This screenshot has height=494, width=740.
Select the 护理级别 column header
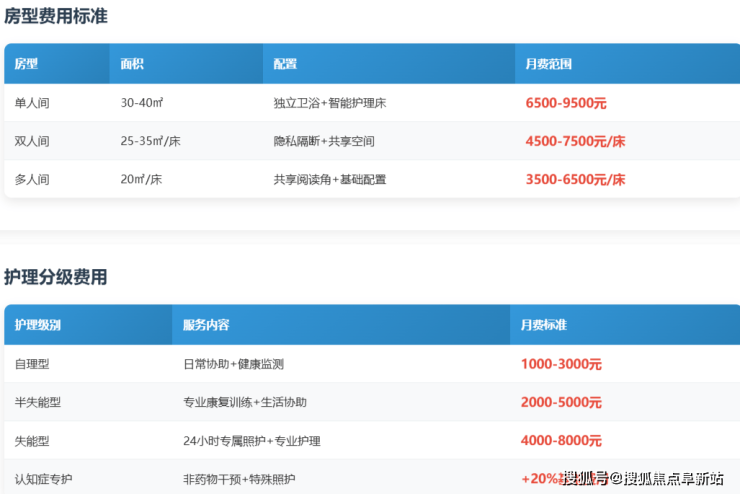[x=38, y=325]
